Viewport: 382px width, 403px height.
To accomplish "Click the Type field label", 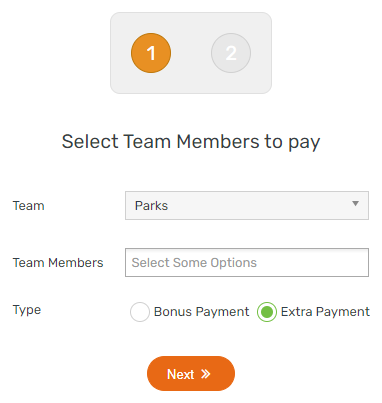I will 27,310.
